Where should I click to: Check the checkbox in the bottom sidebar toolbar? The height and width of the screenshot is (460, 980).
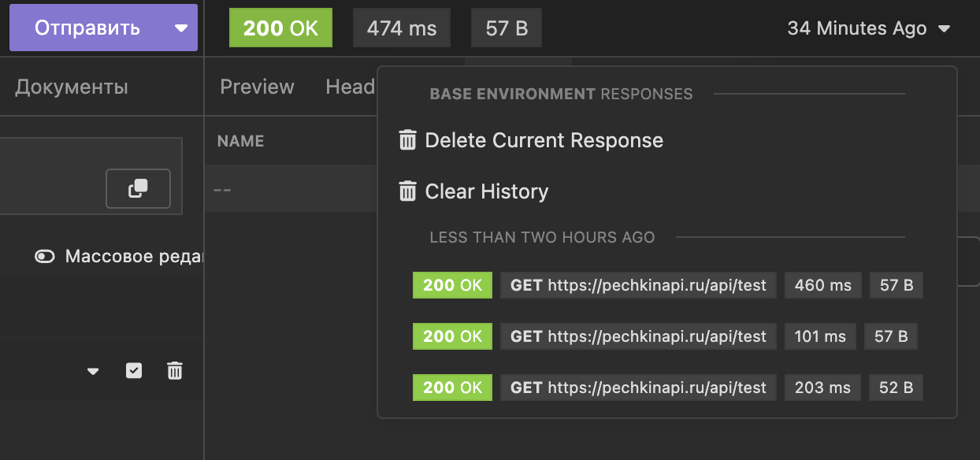click(133, 370)
